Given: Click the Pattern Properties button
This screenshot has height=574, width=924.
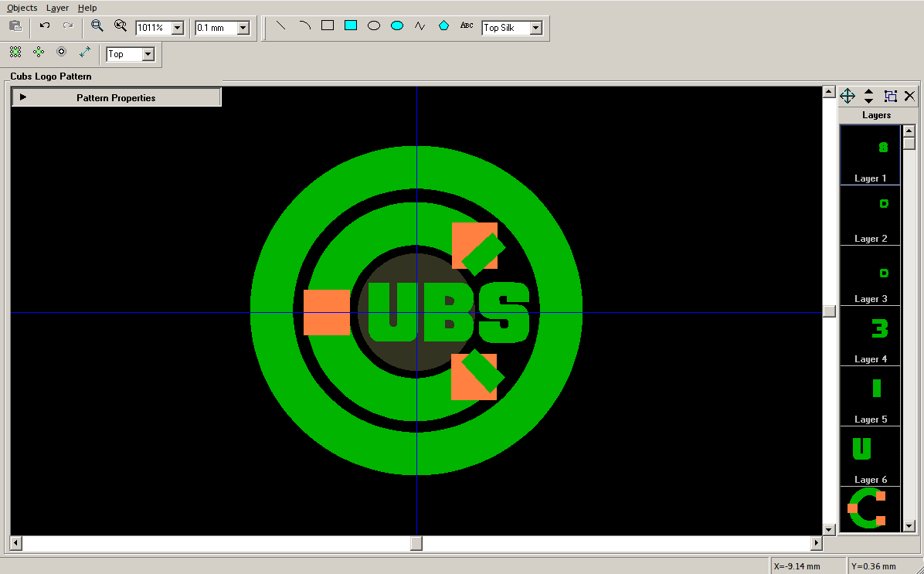Looking at the screenshot, I should point(115,97).
